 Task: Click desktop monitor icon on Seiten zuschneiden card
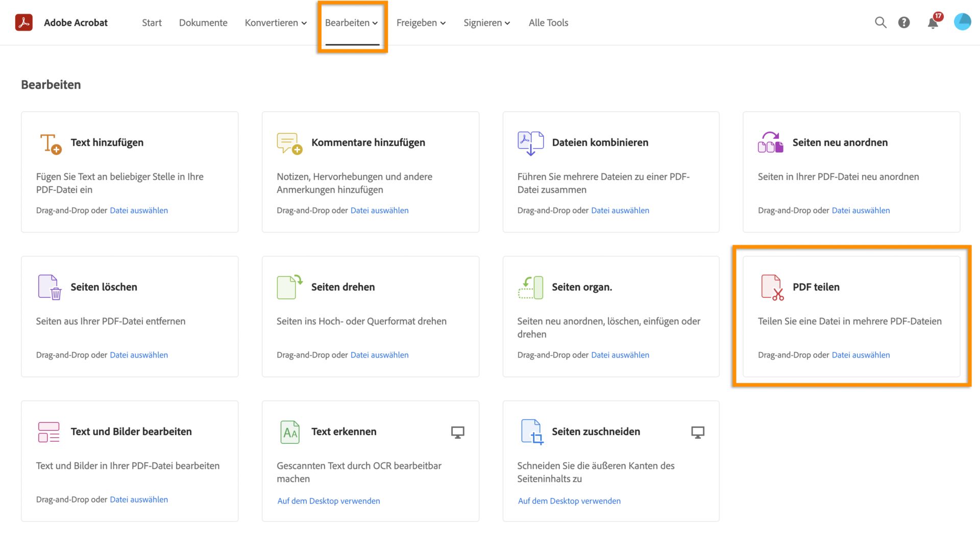point(698,433)
